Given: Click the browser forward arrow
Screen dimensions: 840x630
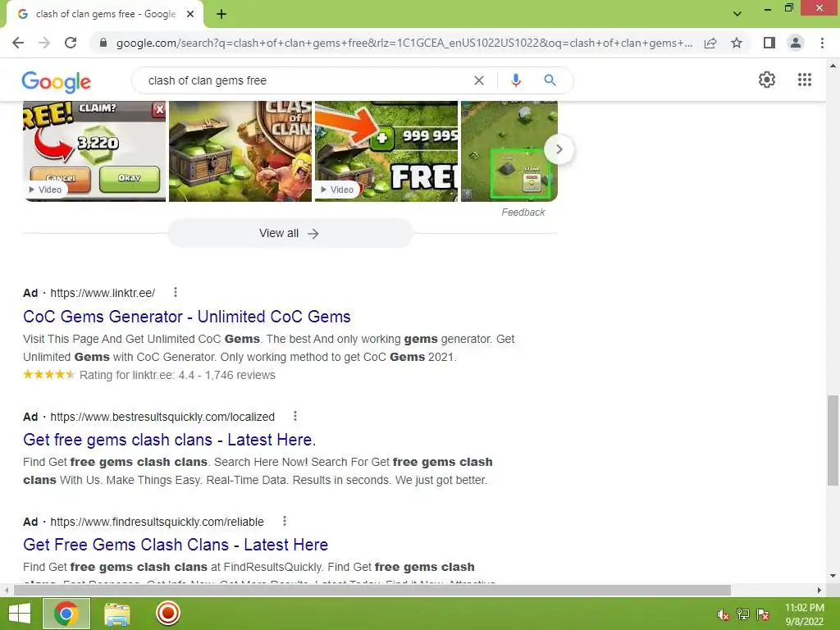Looking at the screenshot, I should (44, 43).
